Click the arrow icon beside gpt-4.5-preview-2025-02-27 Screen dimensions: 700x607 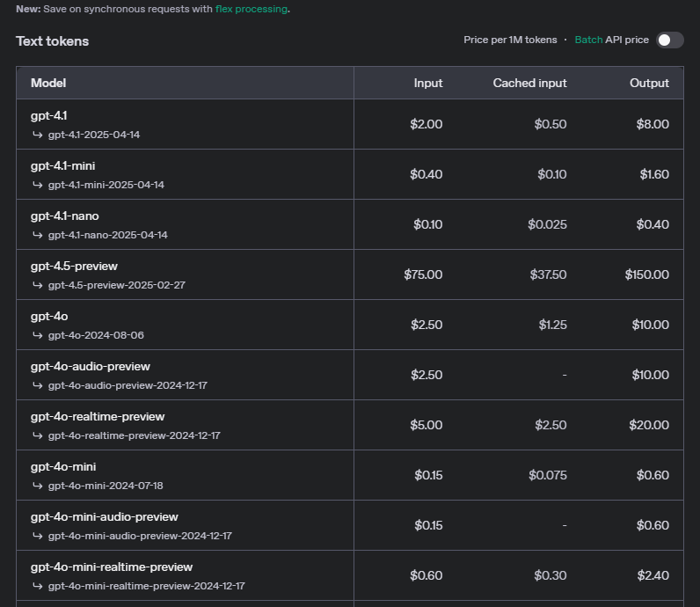click(38, 285)
